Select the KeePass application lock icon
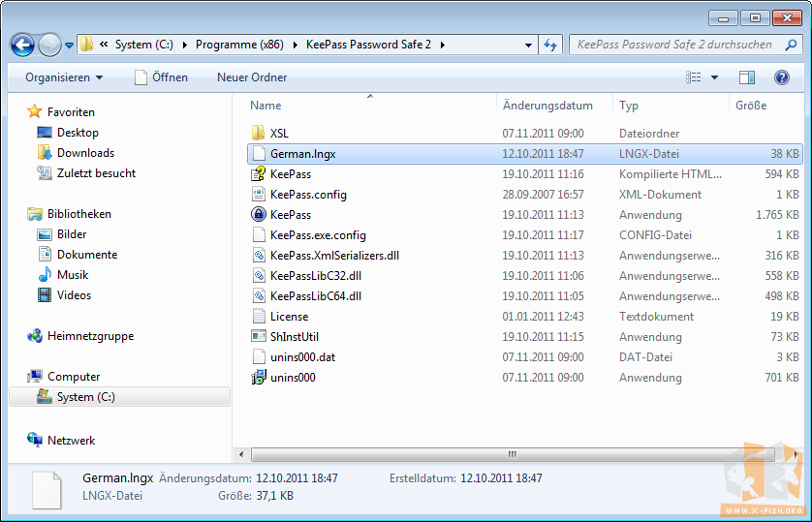This screenshot has height=522, width=812. click(259, 214)
